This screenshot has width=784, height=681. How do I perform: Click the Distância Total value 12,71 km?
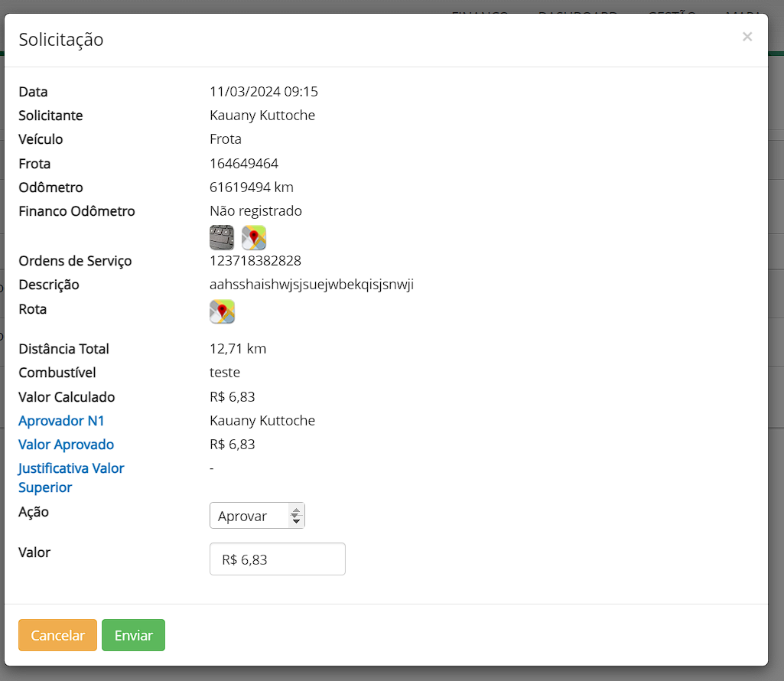coord(238,349)
